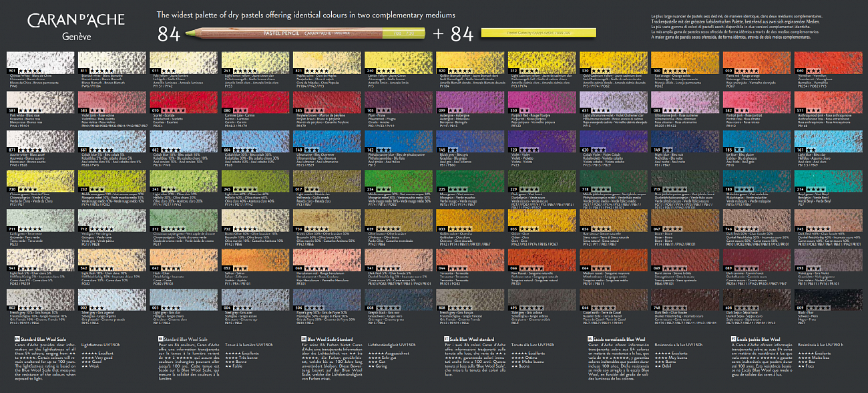Image resolution: width=868 pixels, height=393 pixels.
Task: Choose the Fast orange 300 swatch
Action: (686, 62)
